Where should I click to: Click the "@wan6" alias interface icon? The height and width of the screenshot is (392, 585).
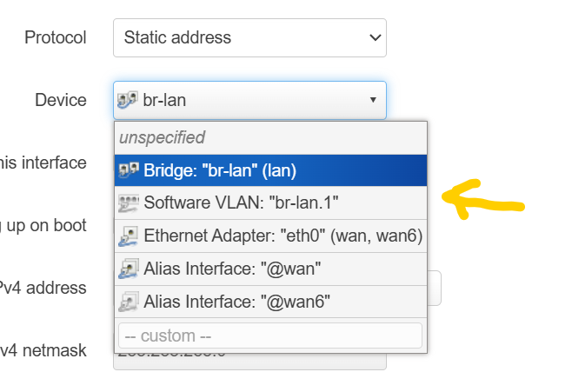coord(129,302)
